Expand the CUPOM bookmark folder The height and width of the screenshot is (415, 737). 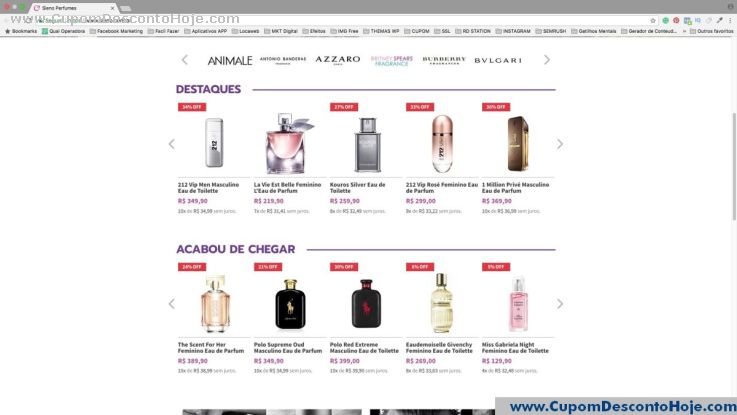[x=416, y=31]
